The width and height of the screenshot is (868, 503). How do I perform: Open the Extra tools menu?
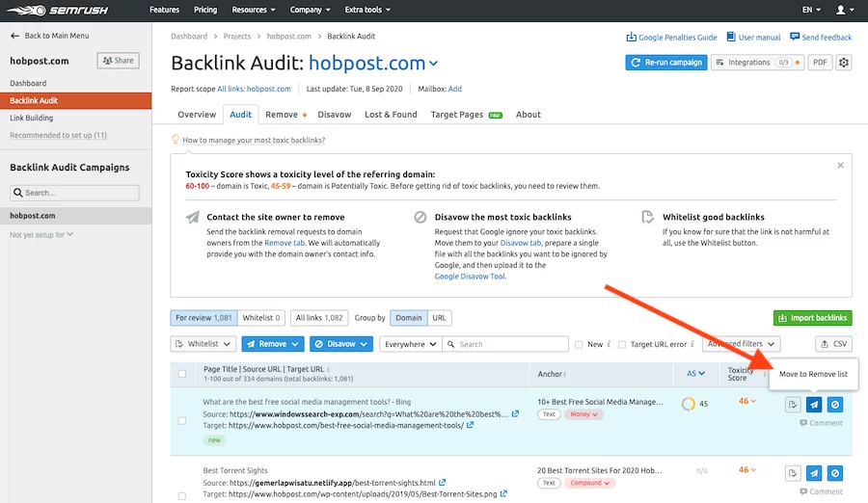367,10
